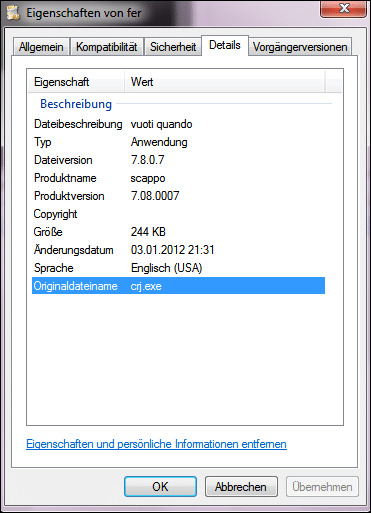The image size is (371, 513).
Task: Click the Eigenschaft column header
Action: [x=76, y=82]
